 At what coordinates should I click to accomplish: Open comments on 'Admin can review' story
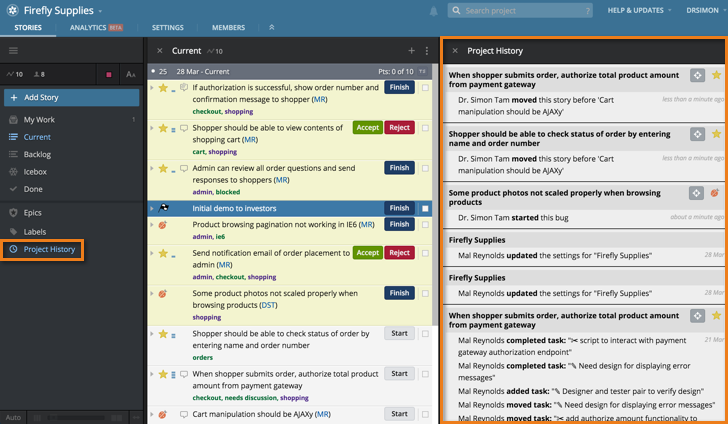click(184, 168)
